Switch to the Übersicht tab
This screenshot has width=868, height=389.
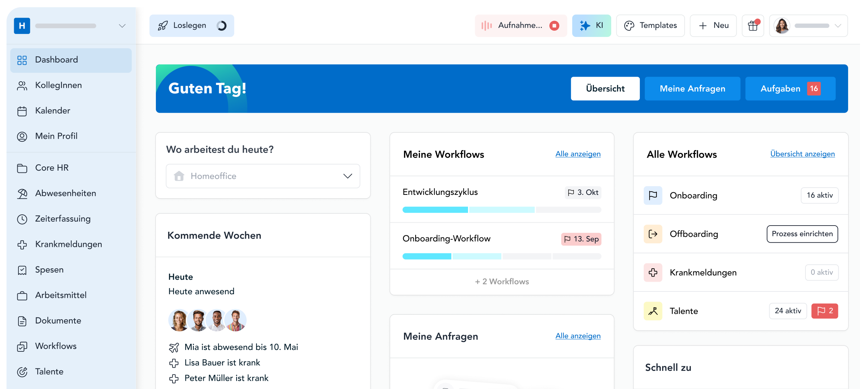click(x=605, y=89)
